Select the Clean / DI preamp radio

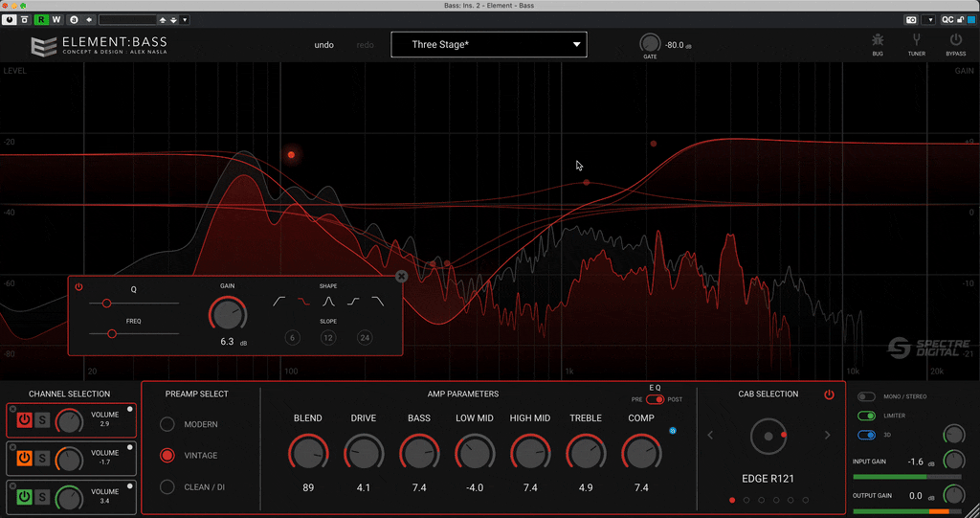click(167, 486)
